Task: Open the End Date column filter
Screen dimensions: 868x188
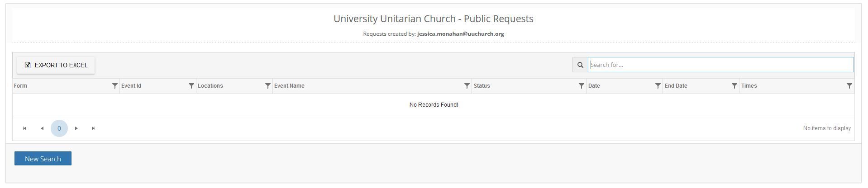Action: click(734, 86)
